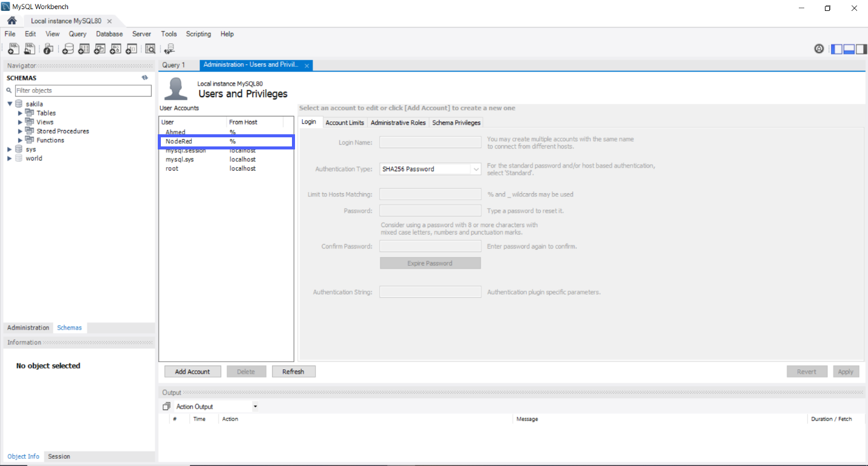Expand the Stored Procedures node
Screen dimensions: 868x466
(x=21, y=131)
